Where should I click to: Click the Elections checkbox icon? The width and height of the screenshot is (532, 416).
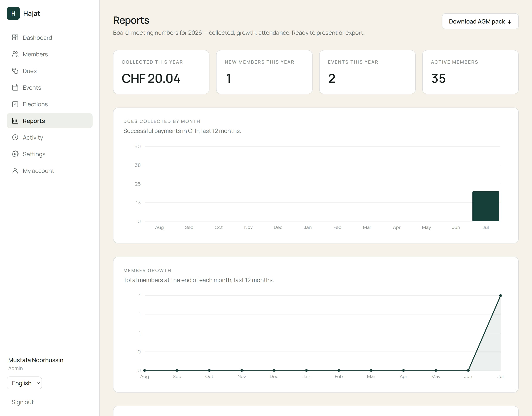pos(15,104)
